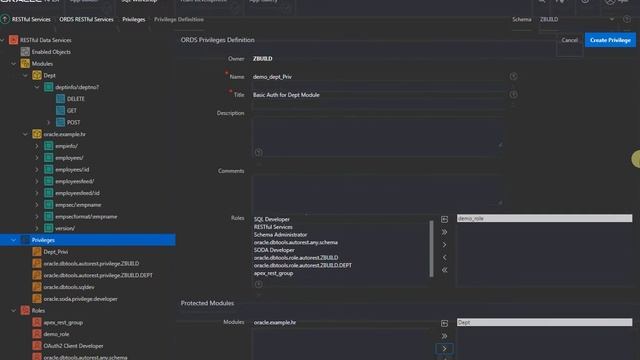This screenshot has height=360, width=640.
Task: Open the POST handler icon
Action: pyautogui.click(x=60, y=122)
